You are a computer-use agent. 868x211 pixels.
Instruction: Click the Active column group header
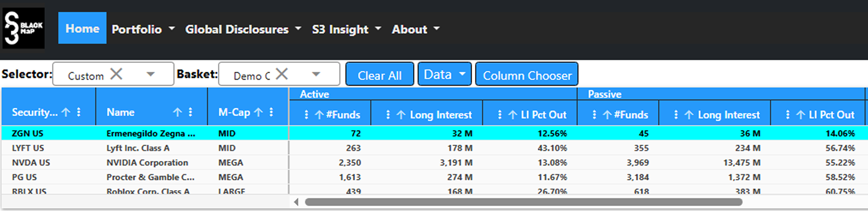(x=433, y=94)
